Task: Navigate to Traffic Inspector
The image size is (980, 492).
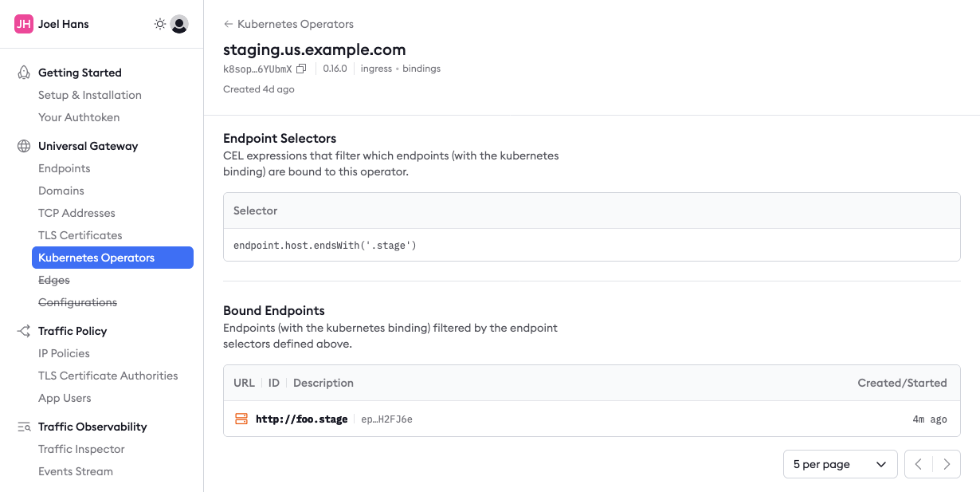Action: [x=81, y=449]
